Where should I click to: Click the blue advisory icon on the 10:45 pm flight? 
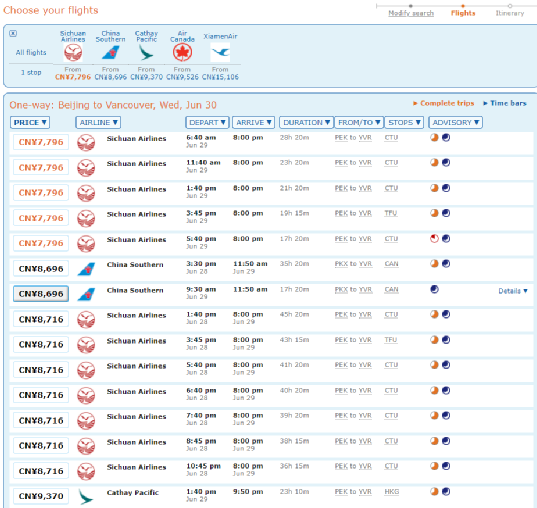(446, 466)
